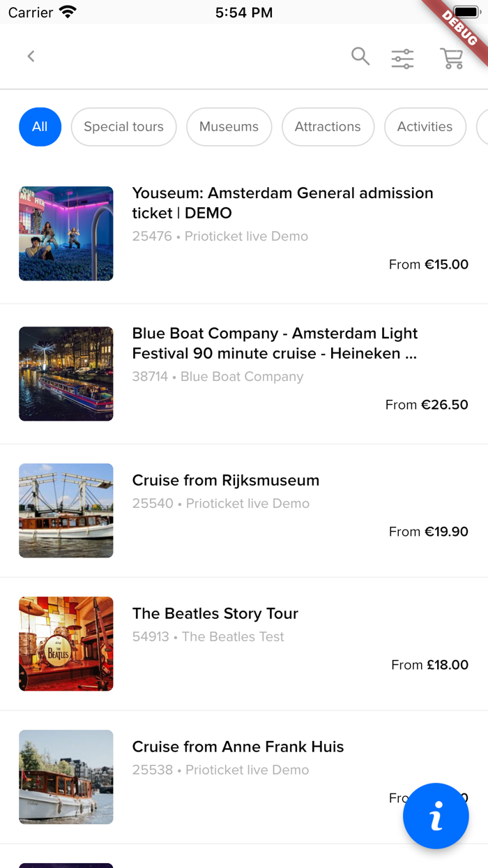Viewport: 488px width, 868px height.
Task: View the shopping cart
Action: pos(452,59)
